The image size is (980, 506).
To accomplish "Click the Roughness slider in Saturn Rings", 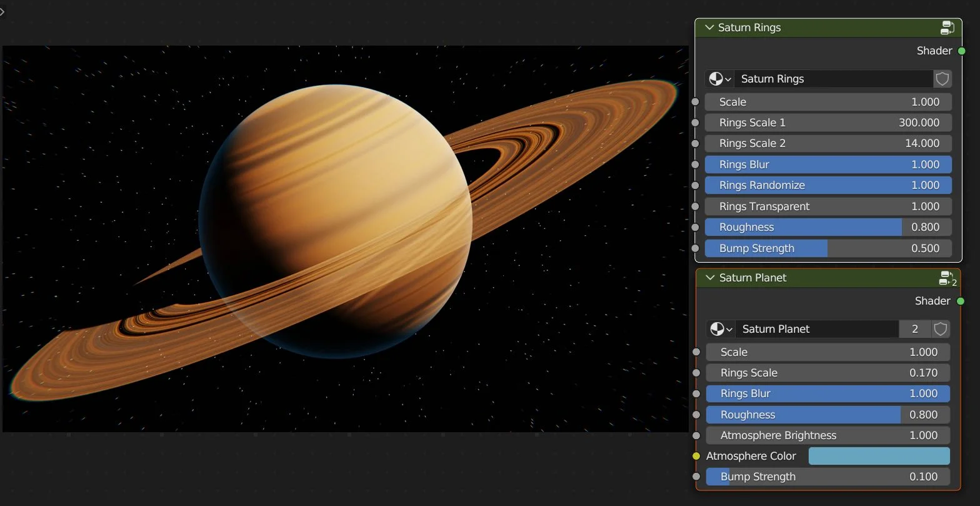I will coord(828,227).
